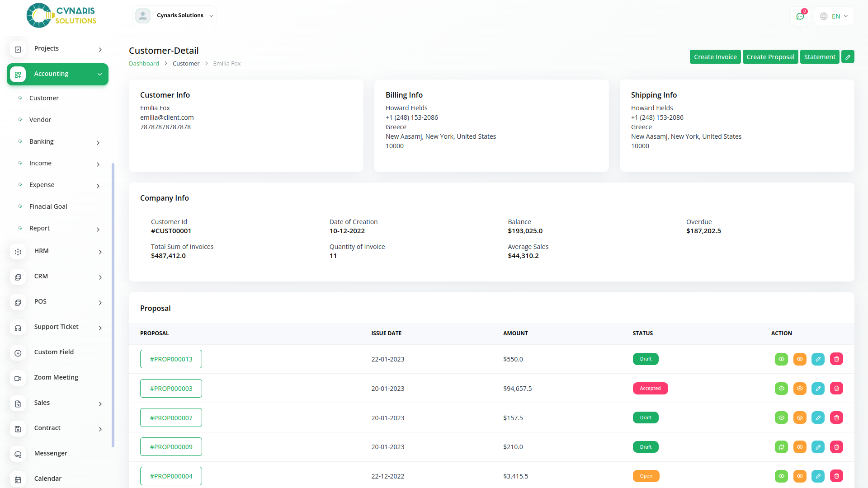Click the Messenger sidebar icon
Image resolution: width=868 pixels, height=488 pixels.
[x=18, y=454]
